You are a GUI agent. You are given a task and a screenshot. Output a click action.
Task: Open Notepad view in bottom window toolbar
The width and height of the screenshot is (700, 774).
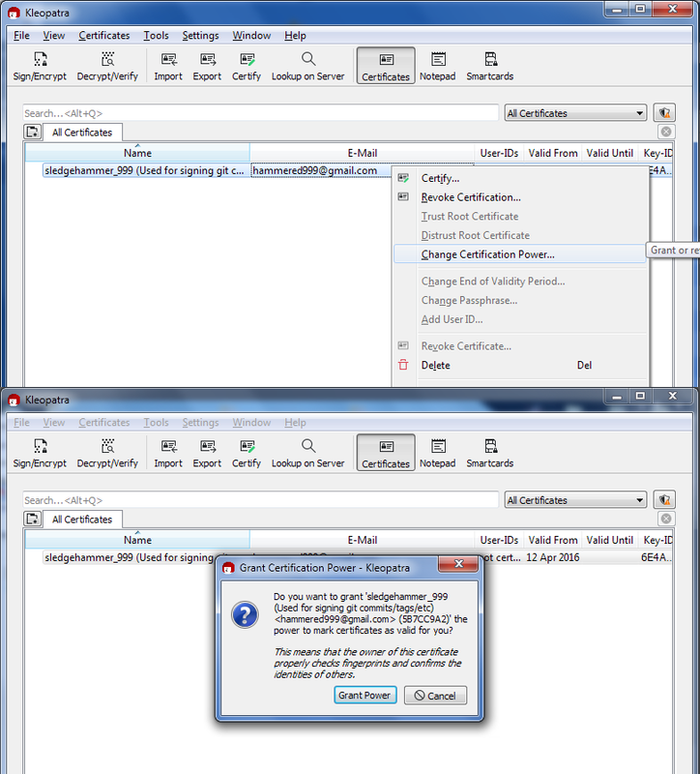coord(438,453)
